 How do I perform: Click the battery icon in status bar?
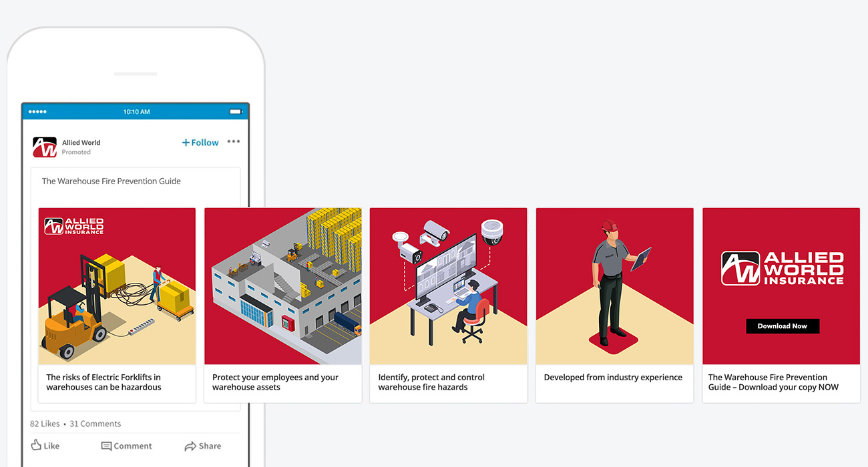point(235,111)
